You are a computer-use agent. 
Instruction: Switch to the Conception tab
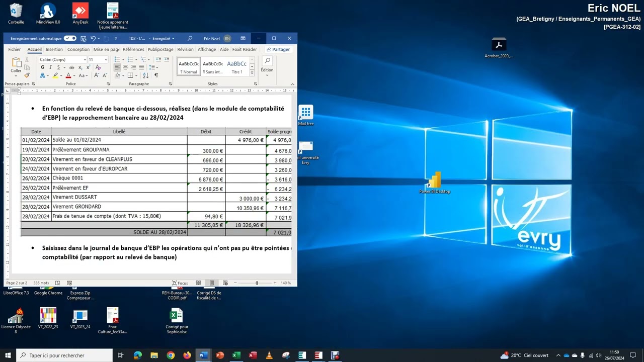coord(78,49)
